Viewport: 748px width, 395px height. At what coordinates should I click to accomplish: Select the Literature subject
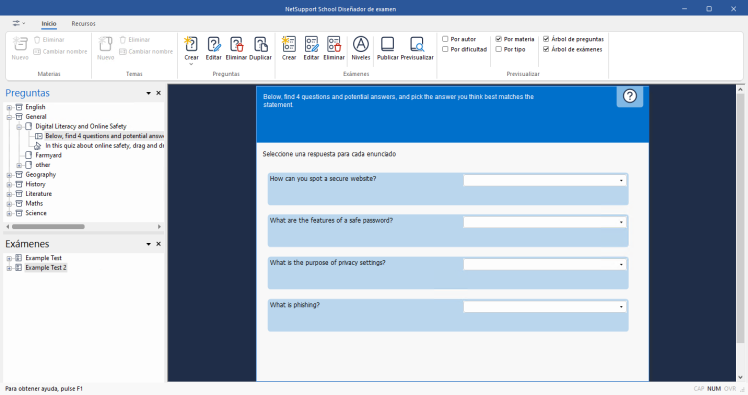point(39,194)
